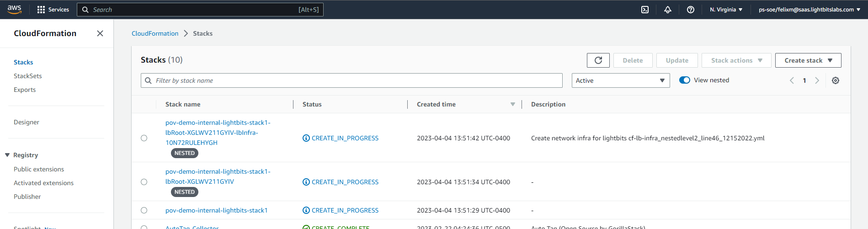Viewport: 868px width, 229px height.
Task: Follow the CloudFormation breadcrumb link
Action: [155, 33]
